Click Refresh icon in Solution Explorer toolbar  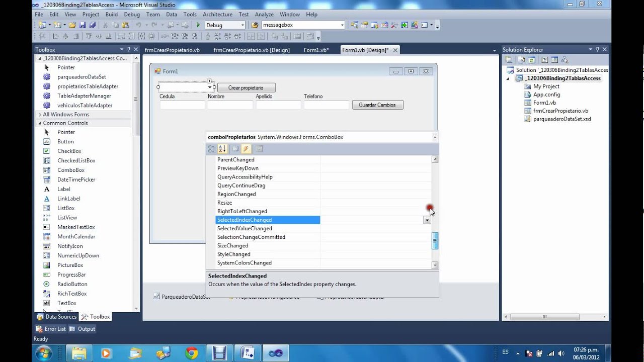pyautogui.click(x=531, y=60)
